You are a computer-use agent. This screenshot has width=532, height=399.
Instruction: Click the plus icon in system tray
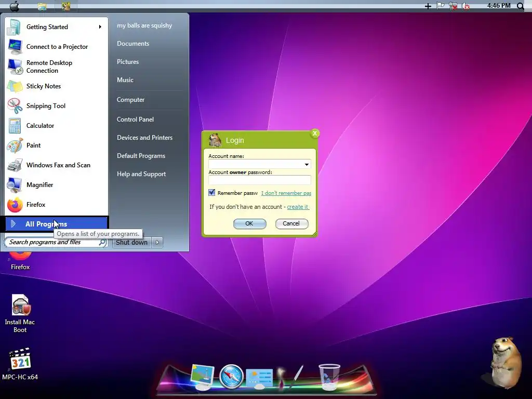click(428, 6)
